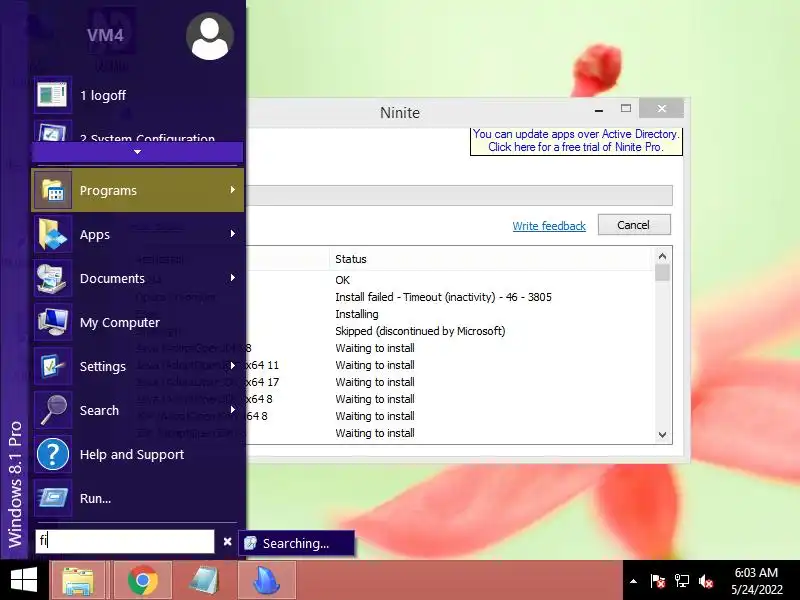Click the start menu search input field

[125, 541]
